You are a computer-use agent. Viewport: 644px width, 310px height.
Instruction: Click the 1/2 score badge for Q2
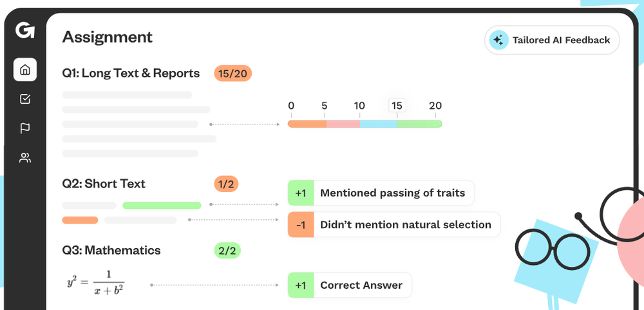click(226, 184)
